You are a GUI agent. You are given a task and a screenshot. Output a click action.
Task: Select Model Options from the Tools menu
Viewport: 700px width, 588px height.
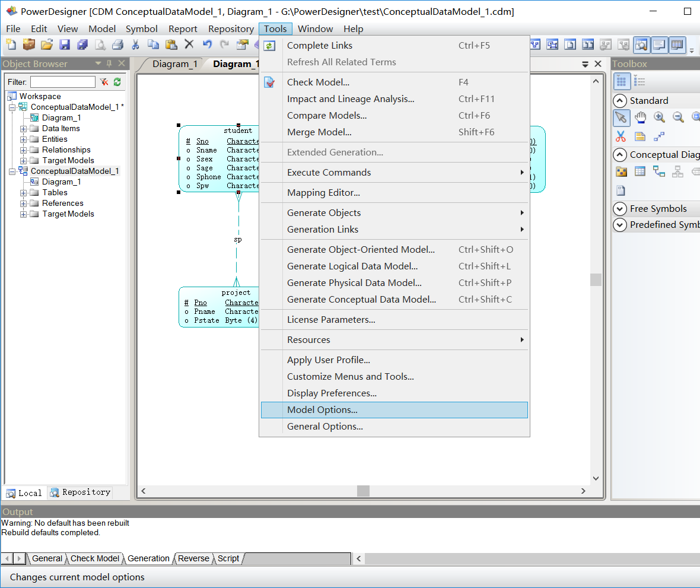coord(321,409)
